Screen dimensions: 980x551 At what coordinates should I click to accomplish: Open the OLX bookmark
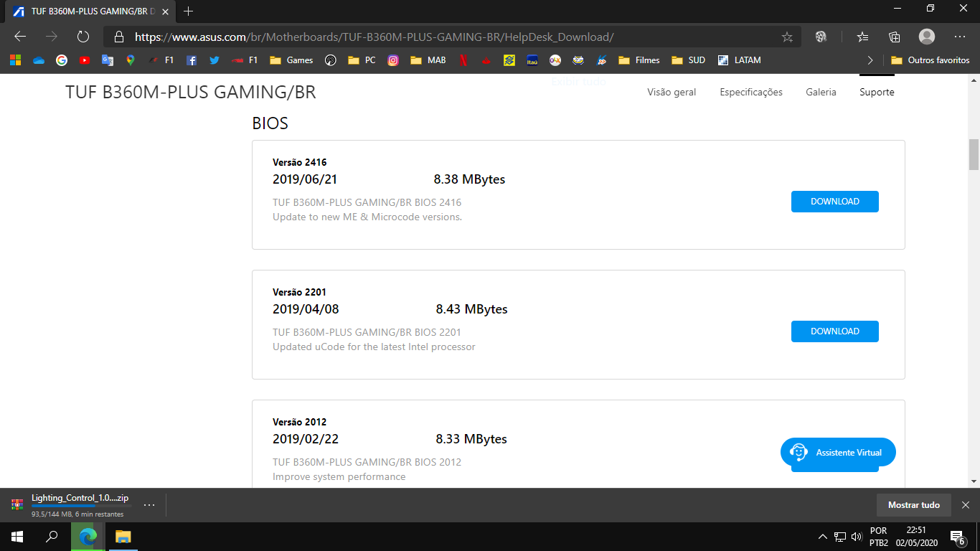click(x=555, y=60)
